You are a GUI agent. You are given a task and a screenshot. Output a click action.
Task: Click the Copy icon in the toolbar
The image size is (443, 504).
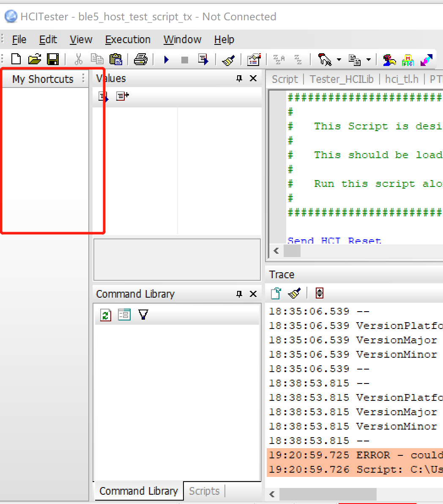point(97,60)
